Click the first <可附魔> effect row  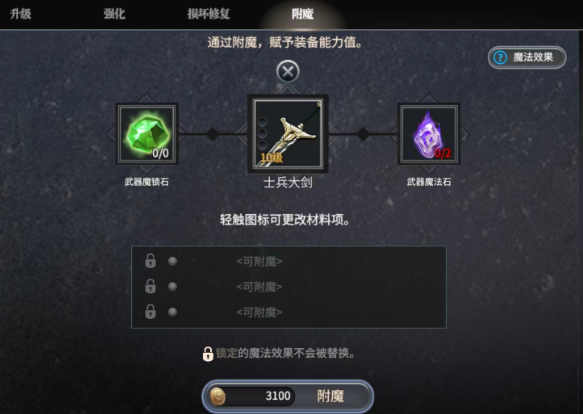(x=289, y=261)
